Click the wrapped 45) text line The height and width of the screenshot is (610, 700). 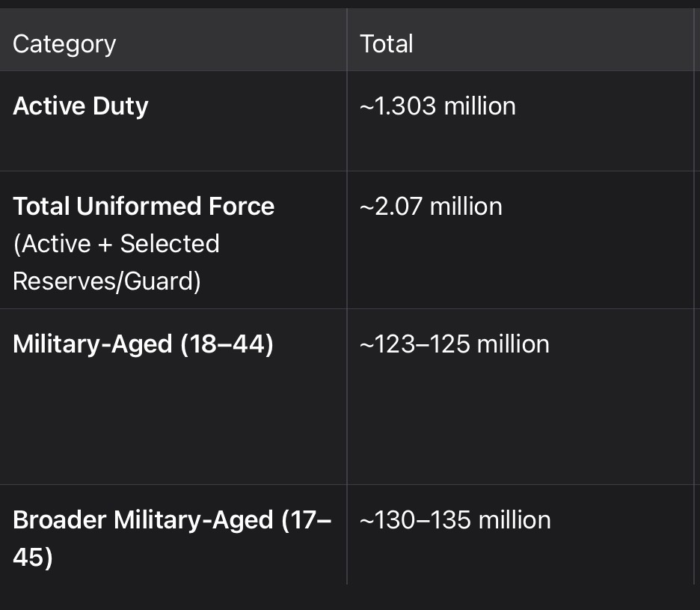tap(33, 558)
